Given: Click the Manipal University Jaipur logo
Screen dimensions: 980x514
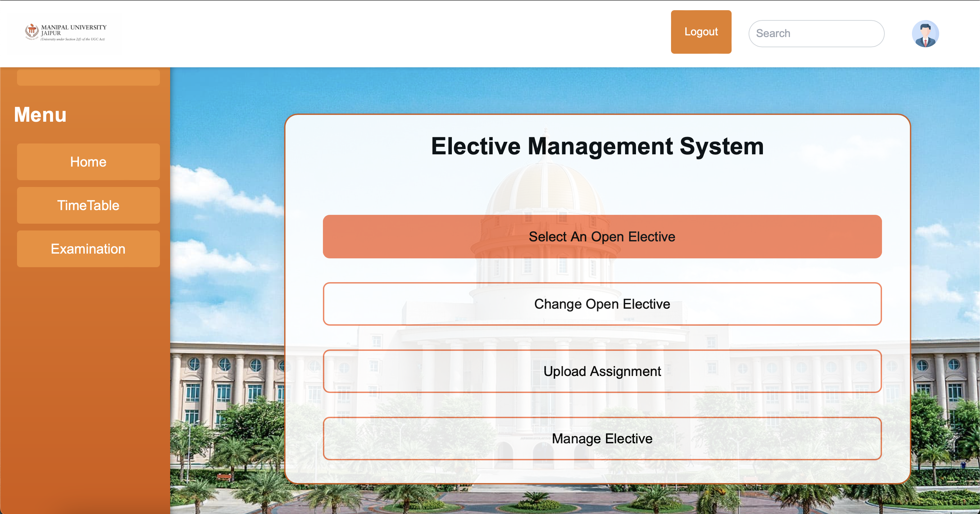Looking at the screenshot, I should click(66, 32).
